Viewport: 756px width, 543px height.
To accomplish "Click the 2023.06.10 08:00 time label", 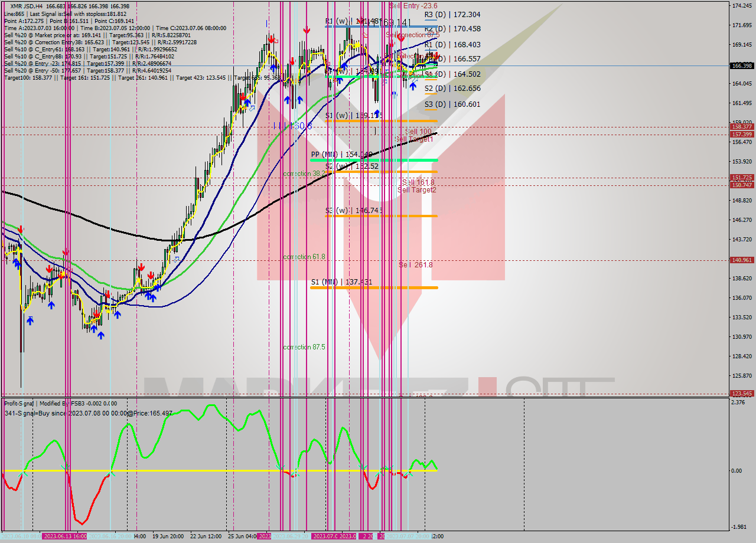I will click(x=21, y=537).
